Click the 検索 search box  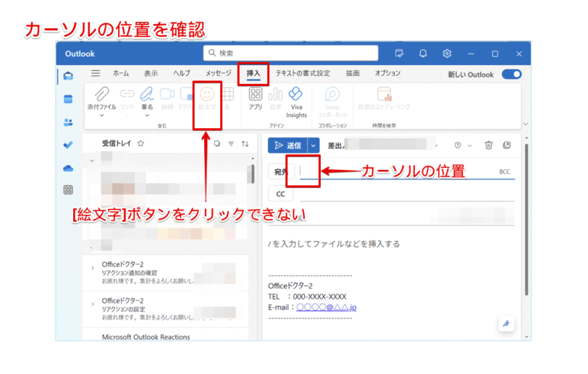290,53
